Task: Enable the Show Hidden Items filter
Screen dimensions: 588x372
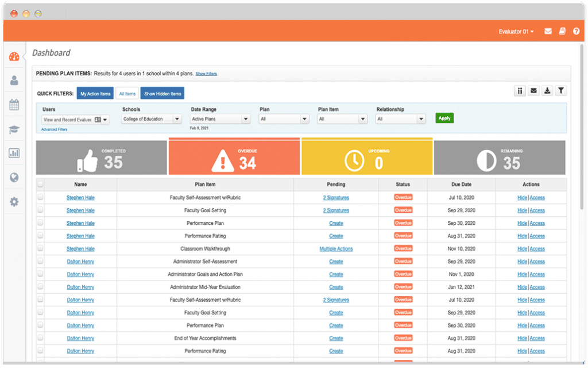Action: tap(162, 93)
